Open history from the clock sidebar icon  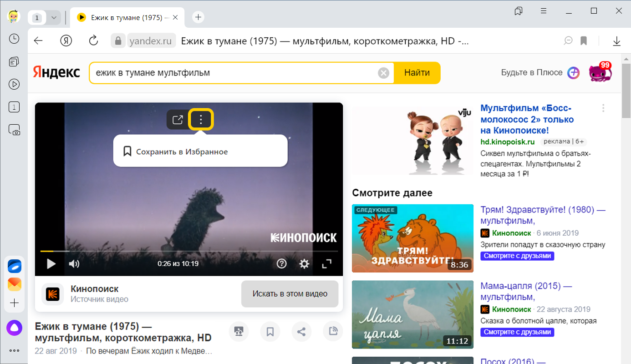14,39
